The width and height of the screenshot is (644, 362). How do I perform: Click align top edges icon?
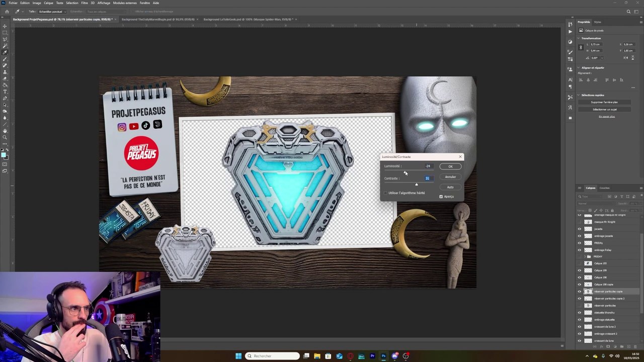607,80
